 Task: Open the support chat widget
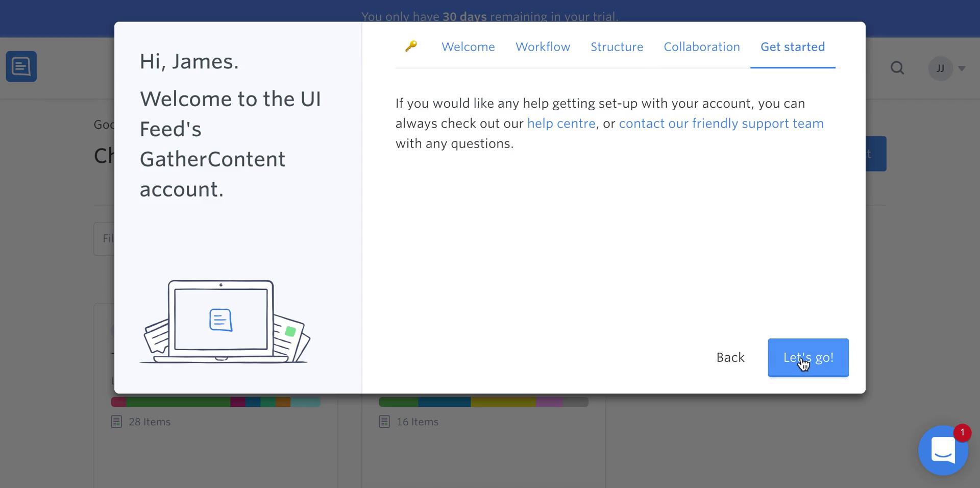pos(943,450)
